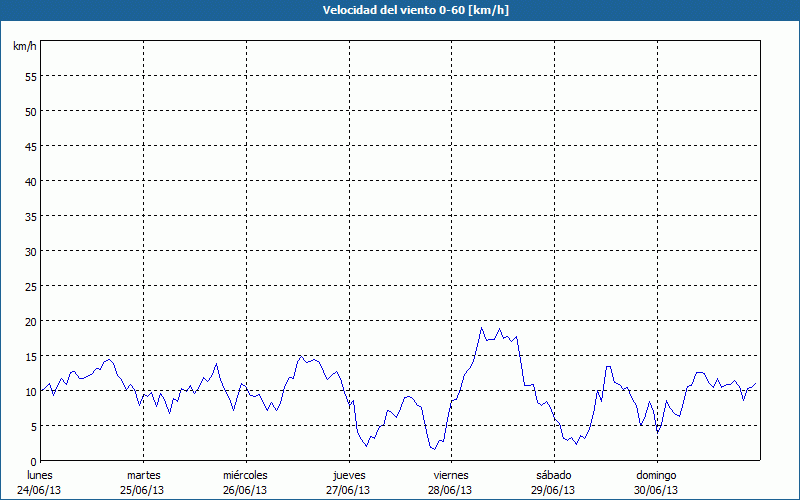This screenshot has width=800, height=500.
Task: Click the 'viernes' day label
Action: point(451,475)
